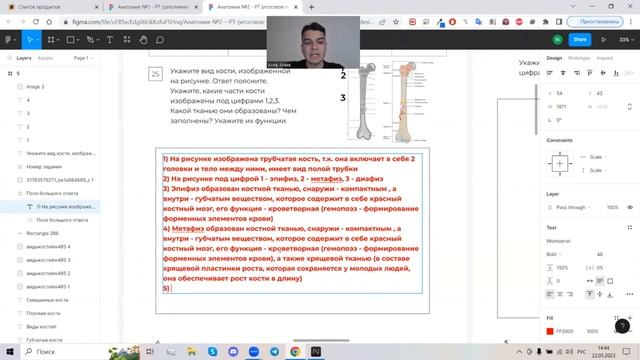
Task: Open Pass through blend mode dropdown
Action: pyautogui.click(x=573, y=207)
